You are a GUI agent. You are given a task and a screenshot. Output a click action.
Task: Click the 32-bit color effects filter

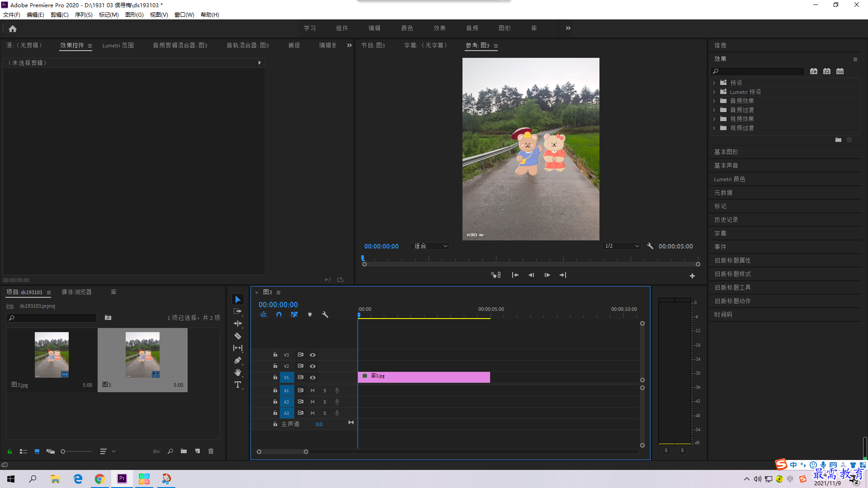point(827,71)
